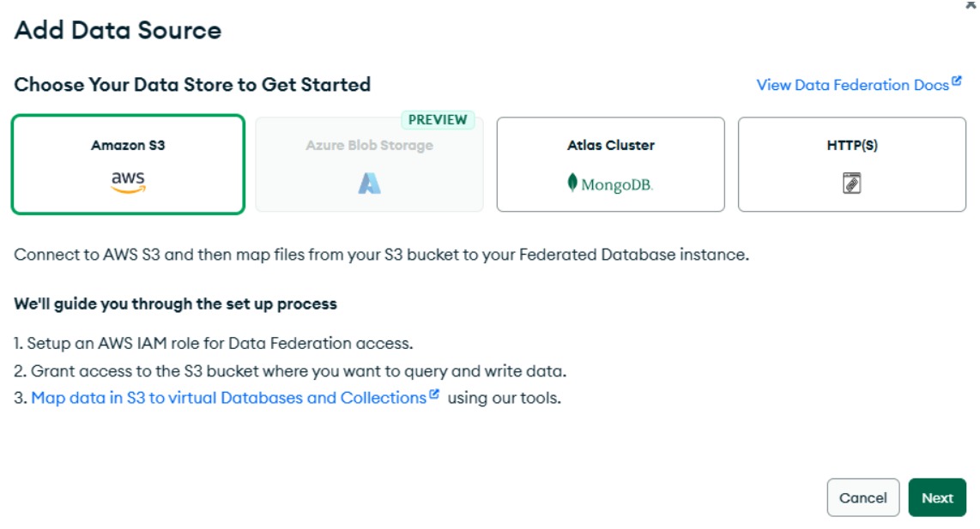Click the PREVIEW badge on Azure card
Image resolution: width=980 pixels, height=529 pixels.
[x=438, y=119]
